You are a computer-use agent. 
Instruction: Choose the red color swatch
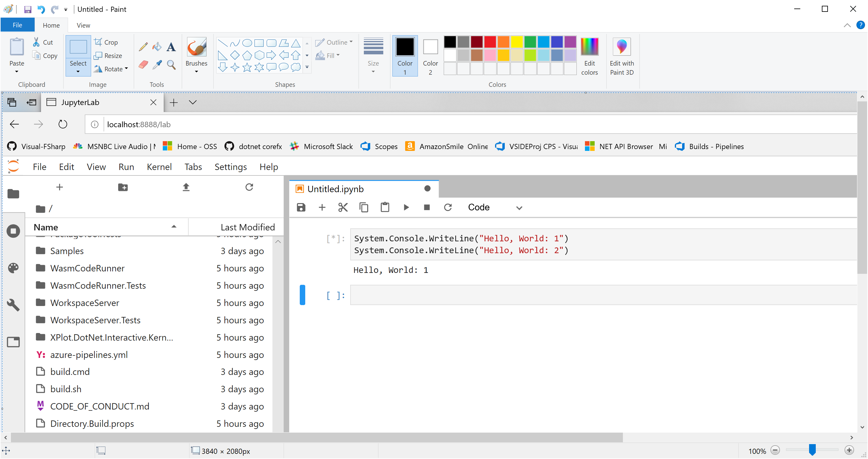click(x=490, y=42)
